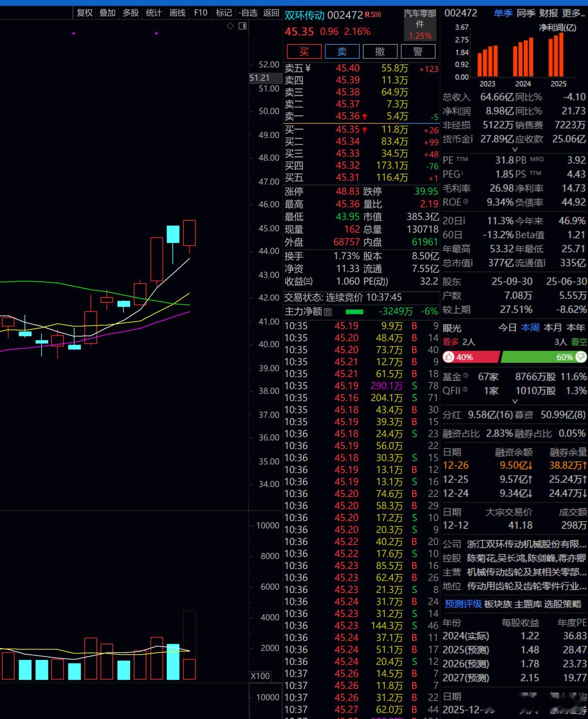This screenshot has width=588, height=719.
Task: Click the R500 badge beside the stock code
Action: click(x=373, y=15)
